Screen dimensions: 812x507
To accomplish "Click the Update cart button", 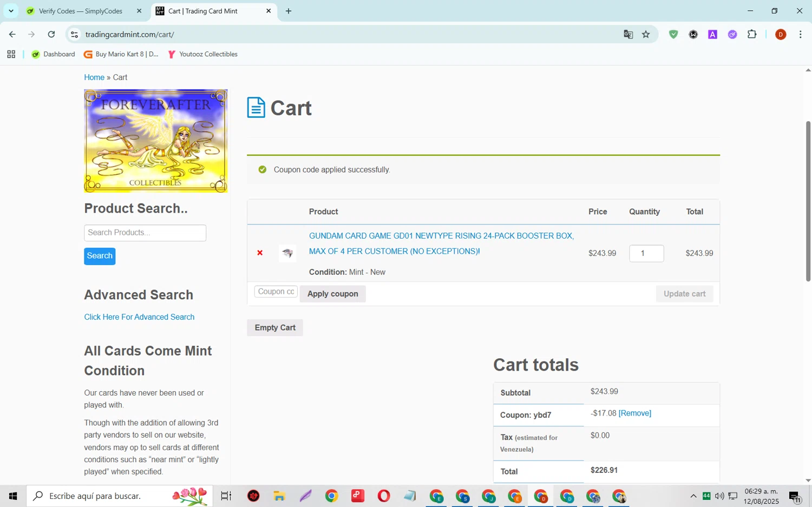I will point(684,294).
